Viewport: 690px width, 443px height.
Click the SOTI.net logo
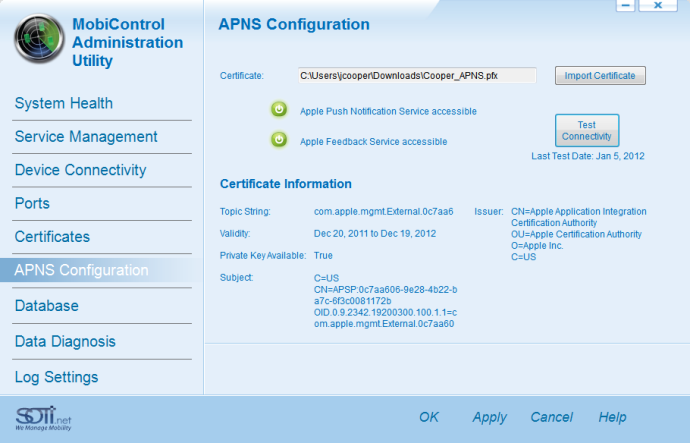pos(43,418)
